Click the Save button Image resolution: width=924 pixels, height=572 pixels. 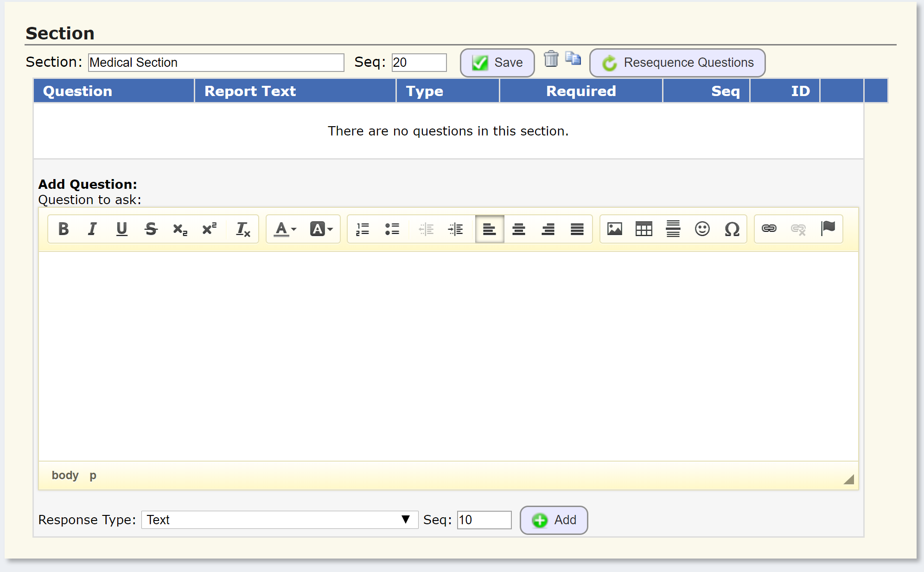click(x=497, y=63)
